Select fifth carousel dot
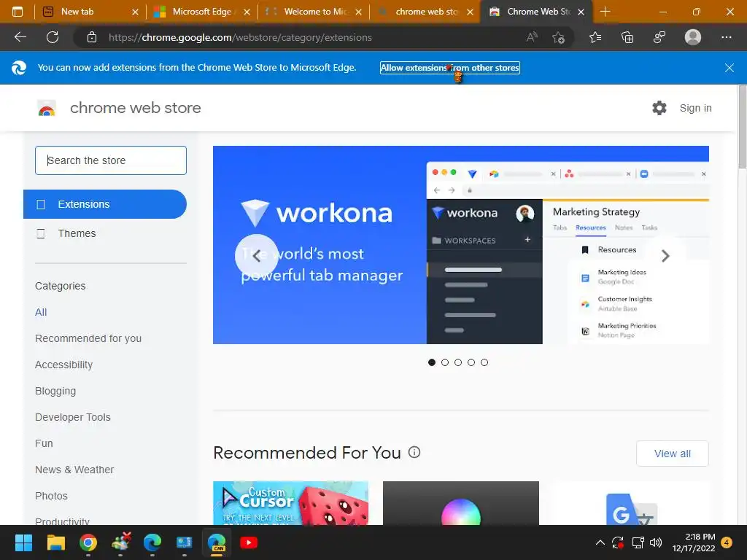The width and height of the screenshot is (747, 560). click(x=484, y=362)
